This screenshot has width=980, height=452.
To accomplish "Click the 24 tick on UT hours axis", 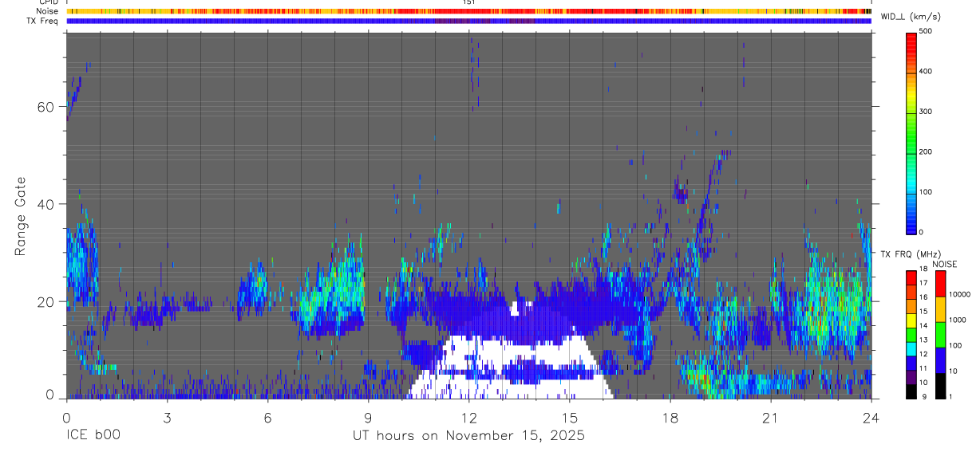I will 871,418.
